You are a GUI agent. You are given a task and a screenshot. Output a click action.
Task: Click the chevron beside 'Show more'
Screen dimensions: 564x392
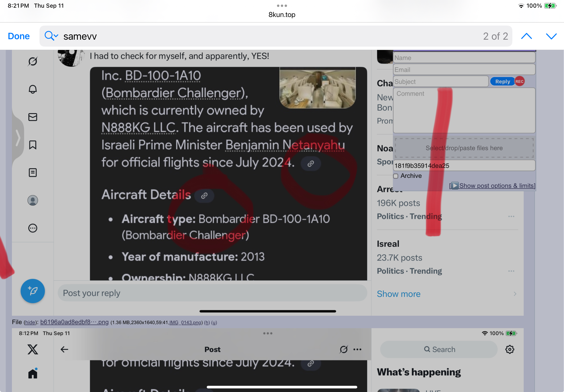pos(515,294)
